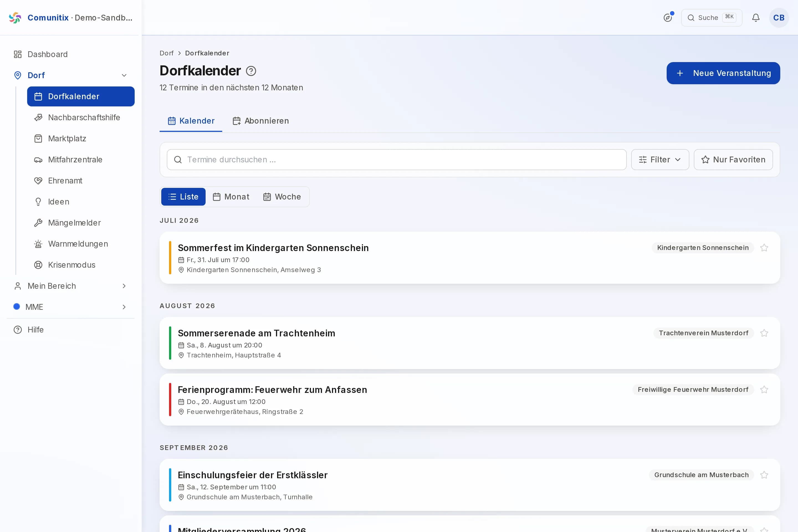Click the Comunitix brand name
The width and height of the screenshot is (798, 532).
click(x=48, y=18)
